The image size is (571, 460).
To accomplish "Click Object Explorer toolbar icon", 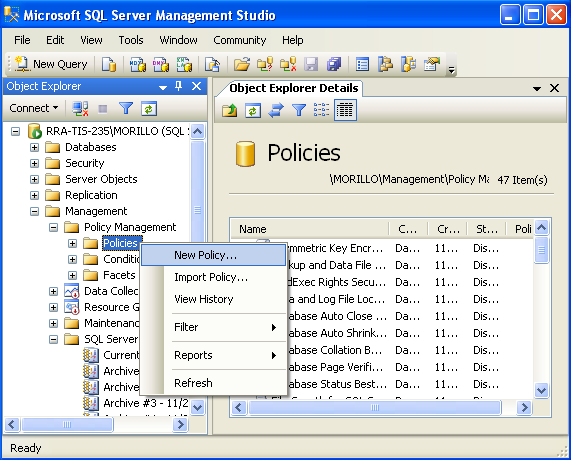I will (385, 64).
